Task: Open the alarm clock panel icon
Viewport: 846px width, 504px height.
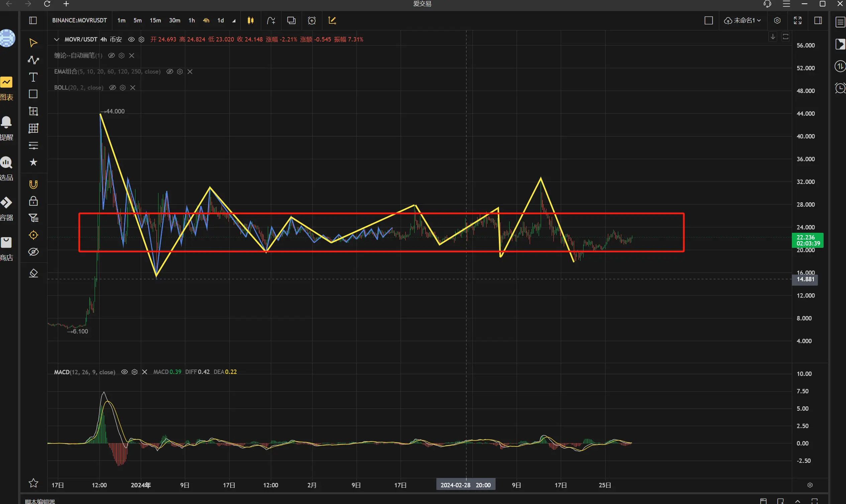Action: [840, 88]
